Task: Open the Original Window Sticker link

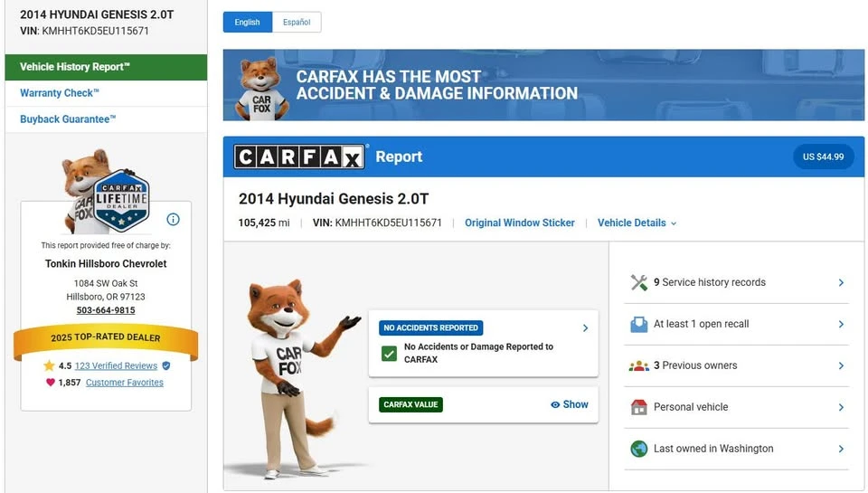Action: 519,223
